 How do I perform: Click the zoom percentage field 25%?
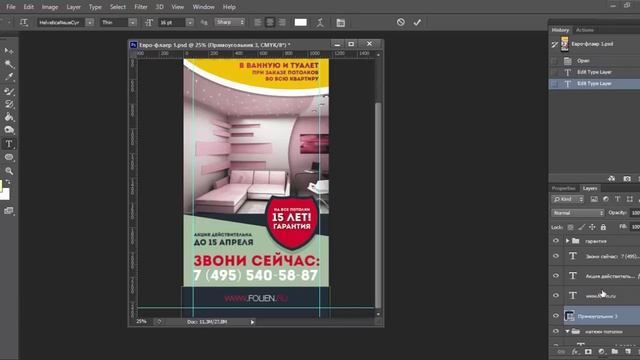141,322
